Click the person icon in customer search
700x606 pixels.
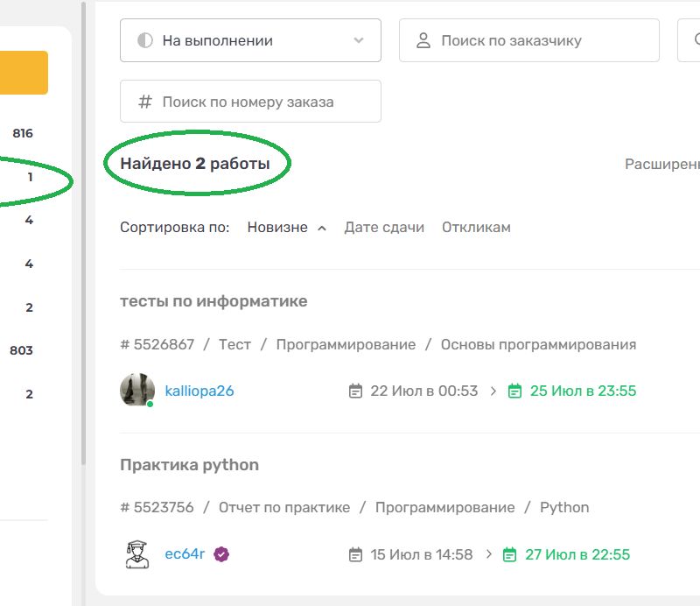click(423, 40)
